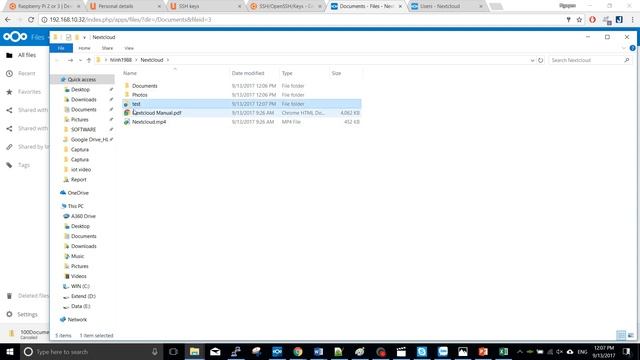Image resolution: width=640 pixels, height=360 pixels.
Task: Open Network in navigation pane
Action: tap(77, 320)
